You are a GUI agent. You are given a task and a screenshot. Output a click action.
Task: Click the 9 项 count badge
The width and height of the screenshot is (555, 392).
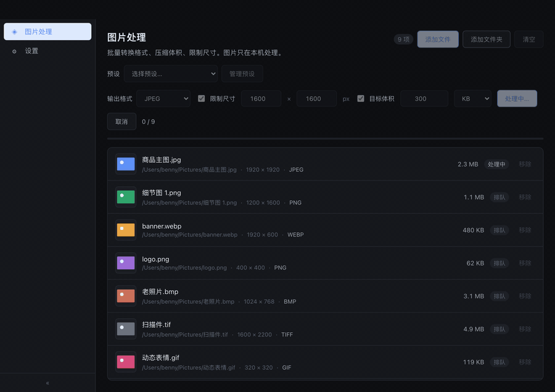403,39
